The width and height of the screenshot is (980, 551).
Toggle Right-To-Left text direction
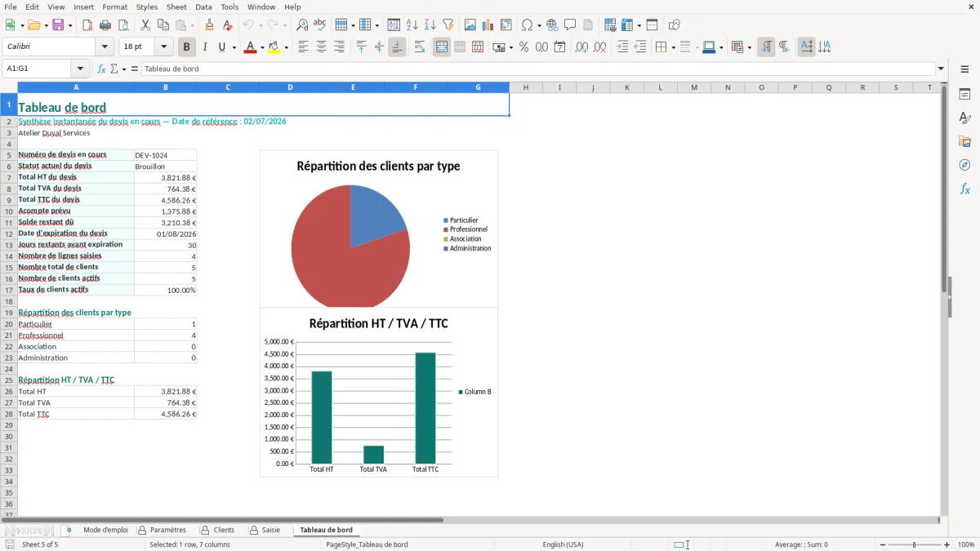pos(784,47)
